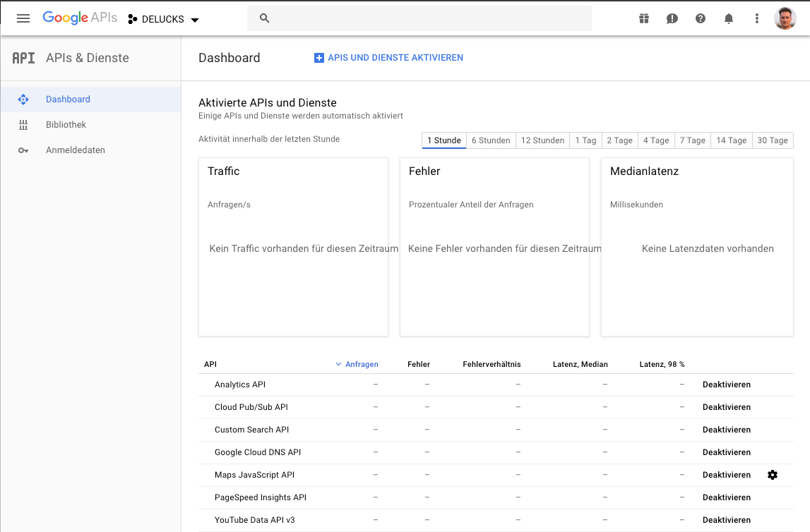Open the gift free trial icon
The width and height of the screenshot is (810, 532).
[x=643, y=18]
